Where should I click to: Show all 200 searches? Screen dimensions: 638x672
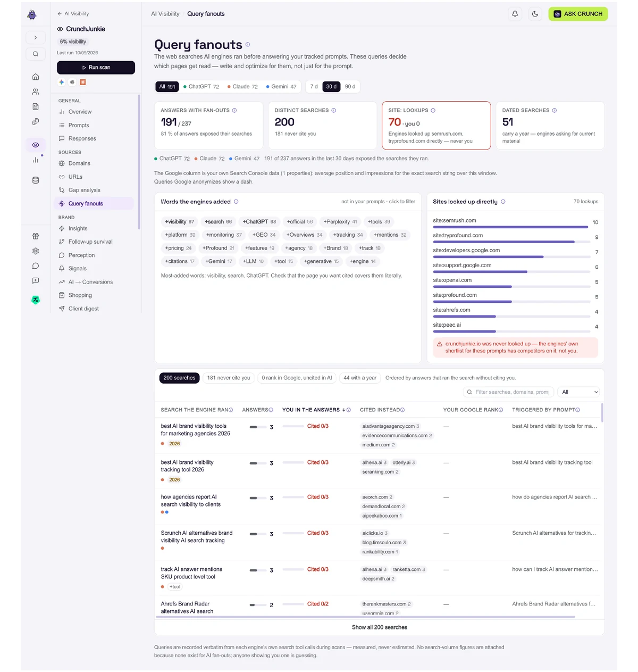tap(380, 627)
